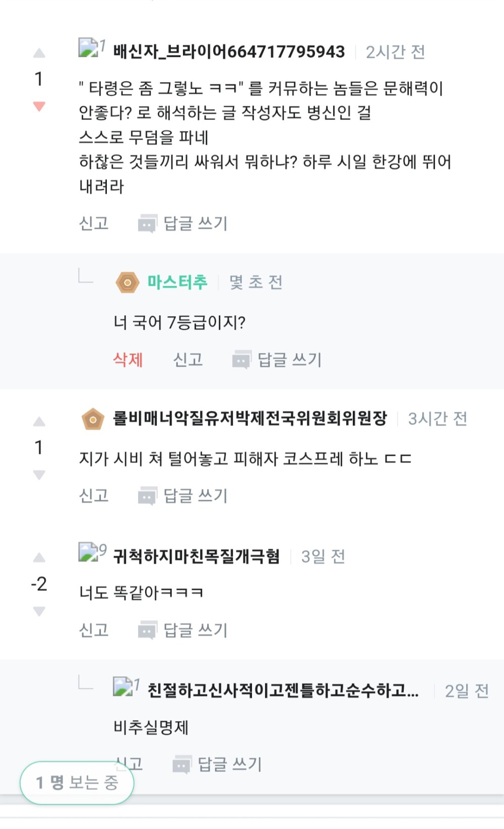This screenshot has width=504, height=829.
Task: Report the 배신자_브라이어 comment
Action: (94, 223)
